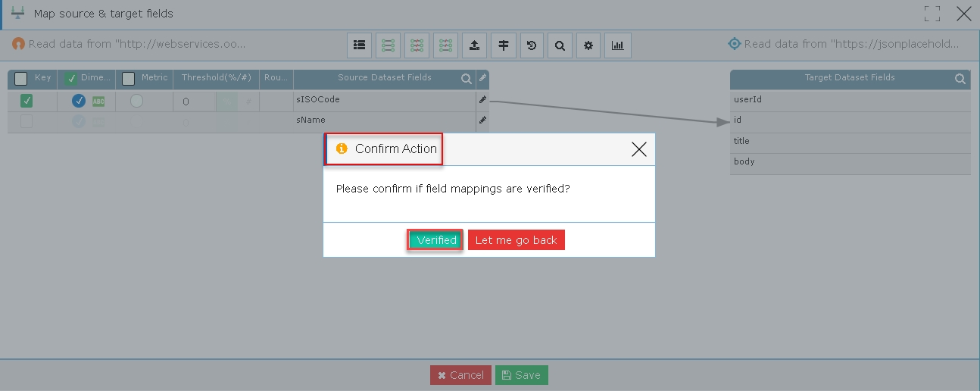This screenshot has height=391, width=980.
Task: Uncheck the Key checkbox for sISOCode
Action: (27, 101)
